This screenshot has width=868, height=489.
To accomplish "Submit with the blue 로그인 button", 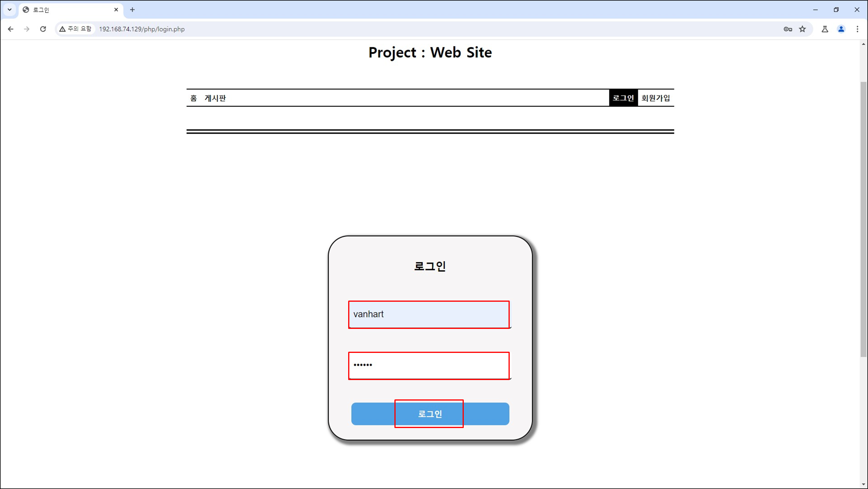I will [x=430, y=414].
